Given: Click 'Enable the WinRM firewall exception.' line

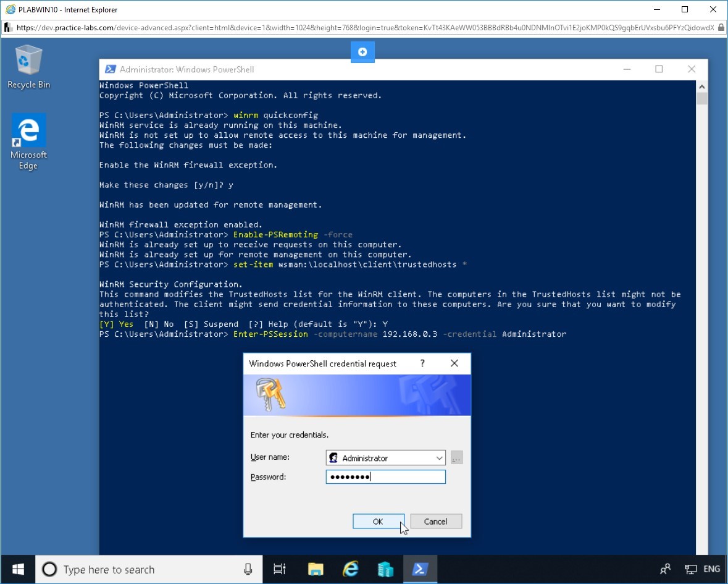Looking at the screenshot, I should 188,165.
